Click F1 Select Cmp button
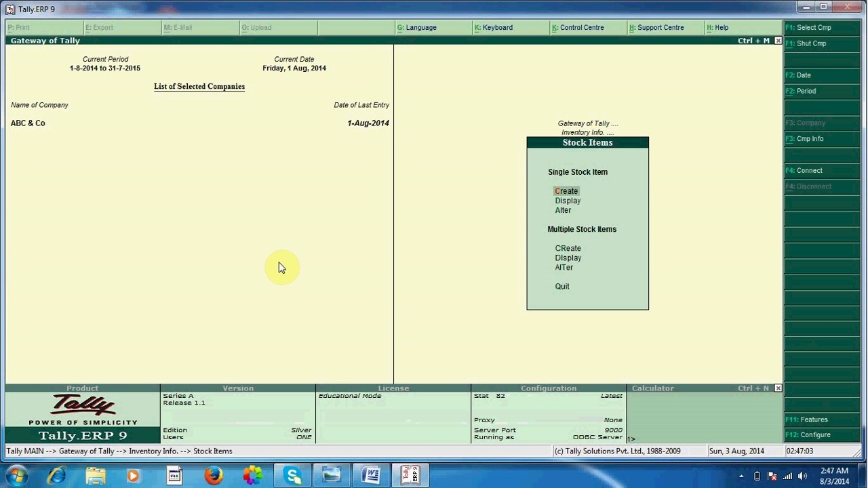 pyautogui.click(x=822, y=28)
